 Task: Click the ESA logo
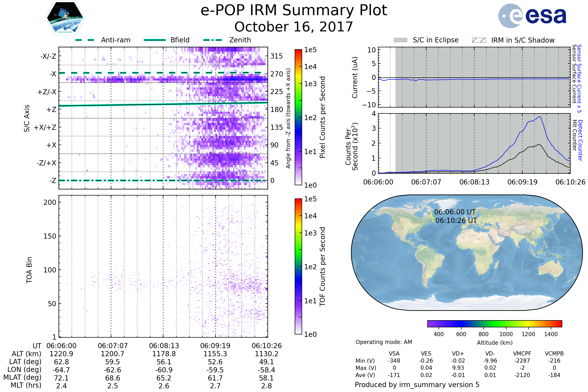tap(532, 16)
